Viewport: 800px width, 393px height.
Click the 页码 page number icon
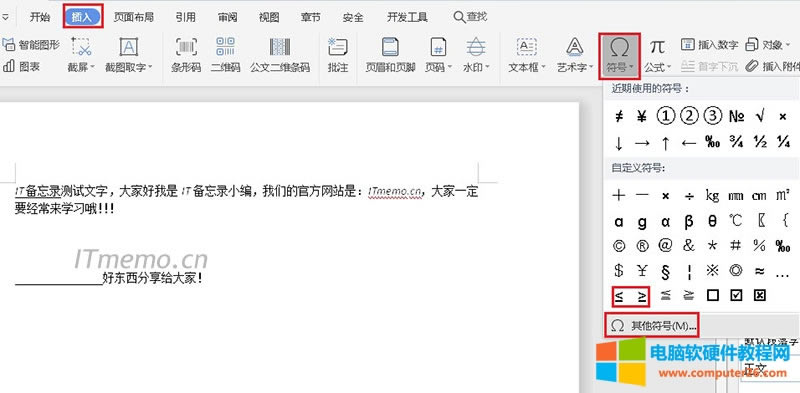(x=438, y=47)
